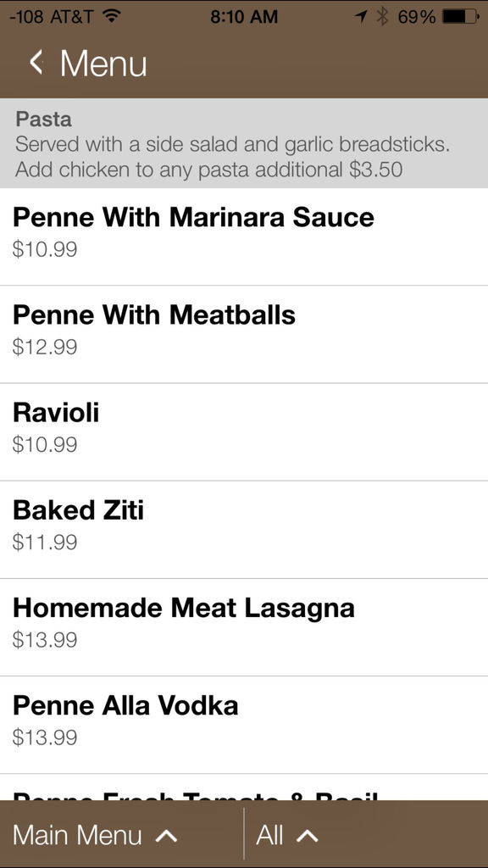Tap the 8:10 AM clock
The height and width of the screenshot is (868, 488).
coord(244,17)
